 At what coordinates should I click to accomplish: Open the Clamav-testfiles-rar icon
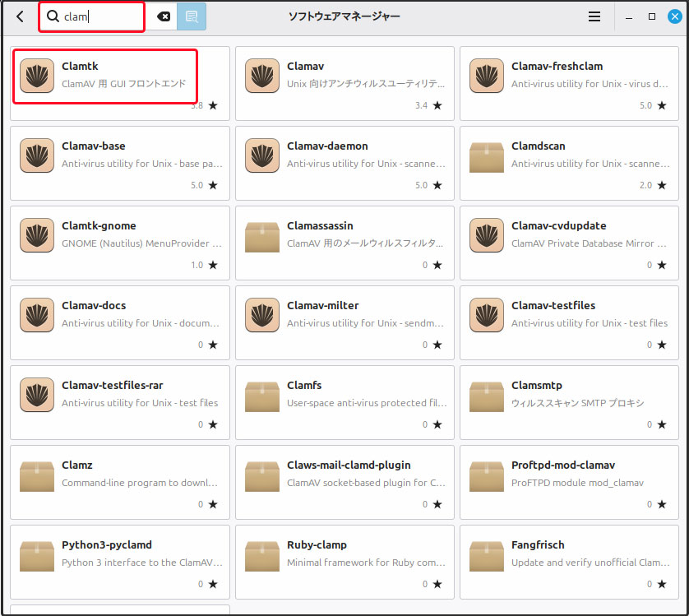[37, 395]
